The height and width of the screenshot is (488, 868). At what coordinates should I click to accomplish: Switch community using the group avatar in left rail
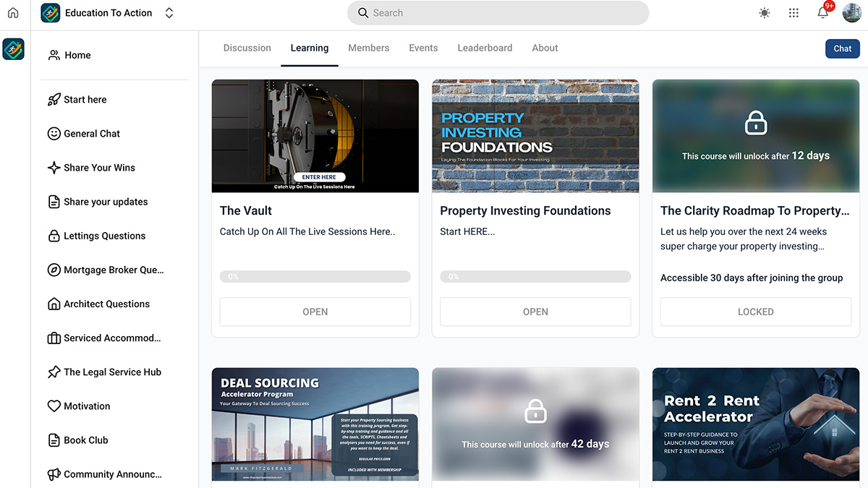(13, 49)
